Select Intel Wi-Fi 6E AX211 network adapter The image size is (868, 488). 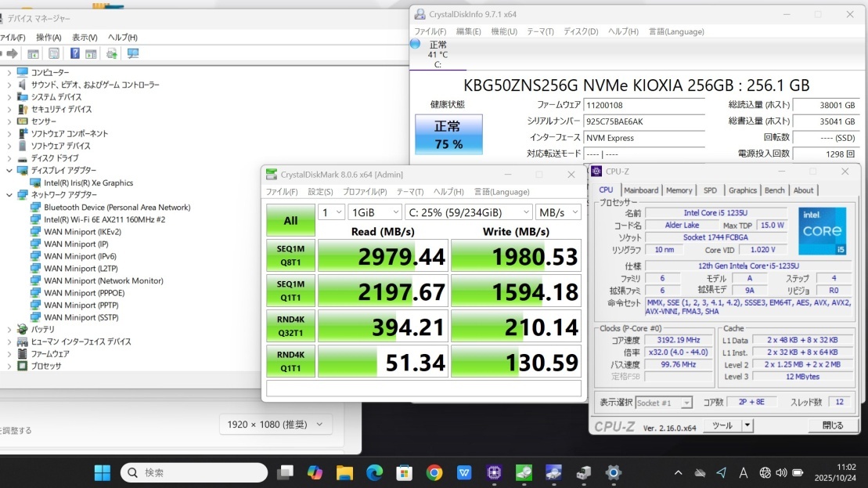pos(104,219)
